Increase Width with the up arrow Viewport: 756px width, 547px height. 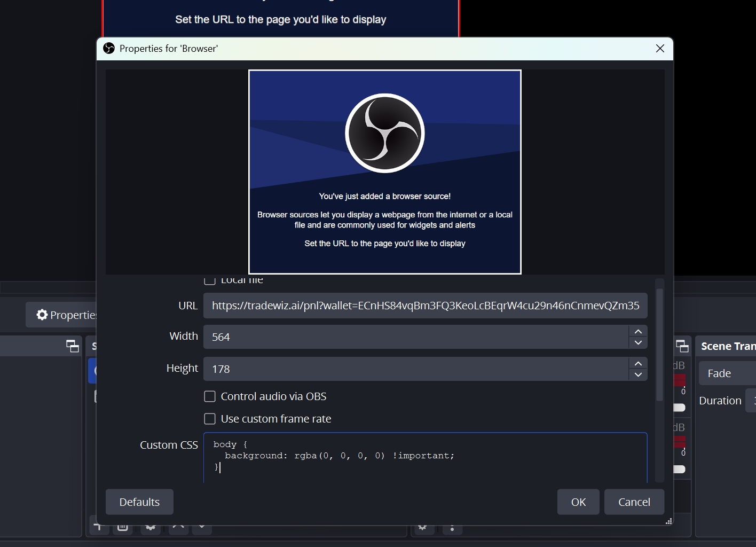tap(638, 331)
